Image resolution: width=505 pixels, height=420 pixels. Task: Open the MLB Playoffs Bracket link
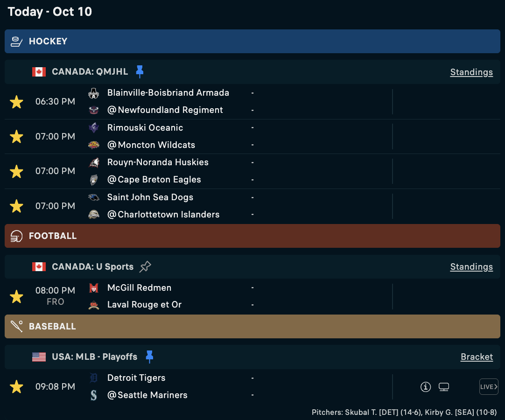click(477, 357)
